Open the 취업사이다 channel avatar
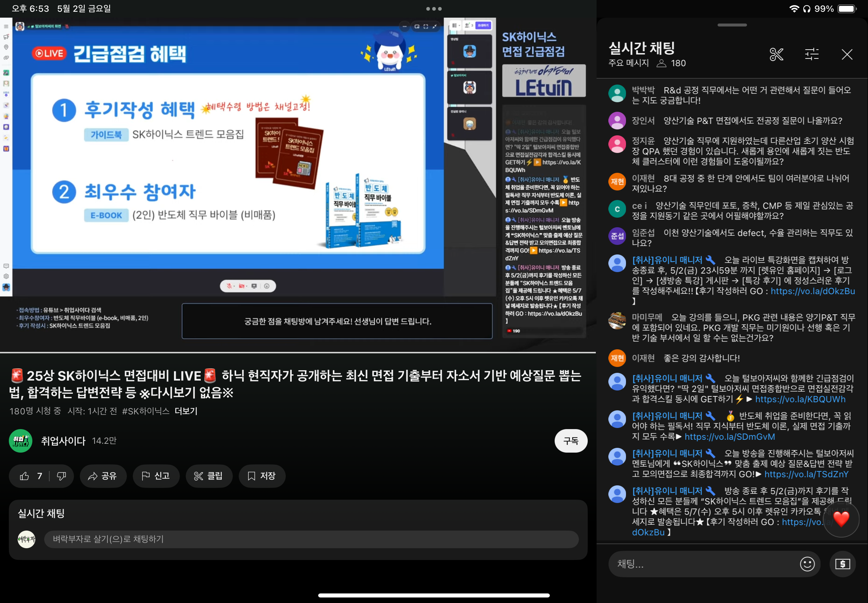 (20, 440)
